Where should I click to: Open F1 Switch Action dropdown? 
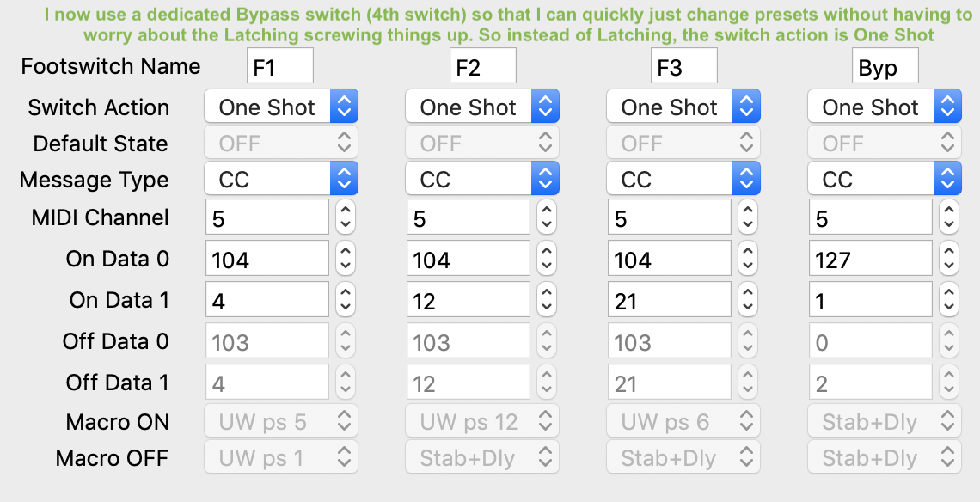pyautogui.click(x=280, y=107)
